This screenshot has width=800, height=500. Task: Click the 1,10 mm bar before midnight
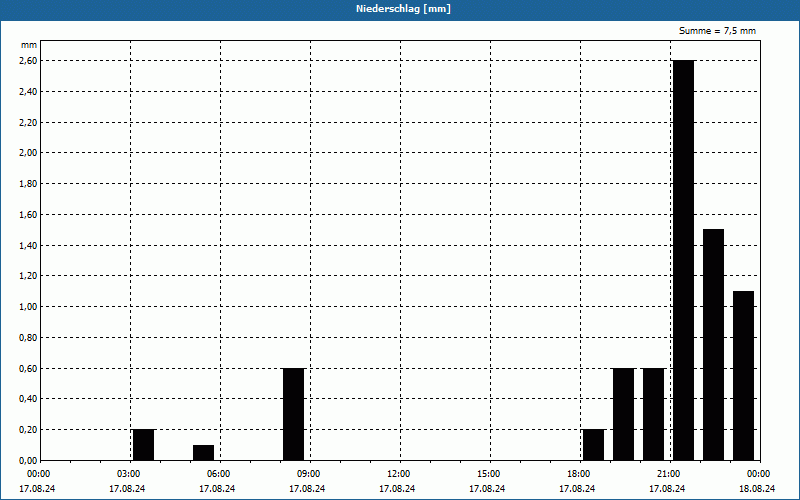coord(743,376)
